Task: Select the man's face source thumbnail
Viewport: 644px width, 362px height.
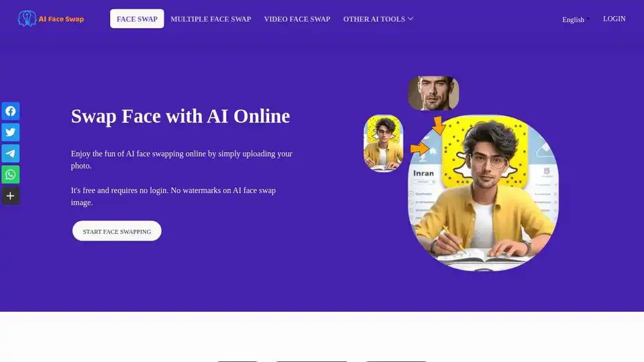Action: click(x=433, y=93)
